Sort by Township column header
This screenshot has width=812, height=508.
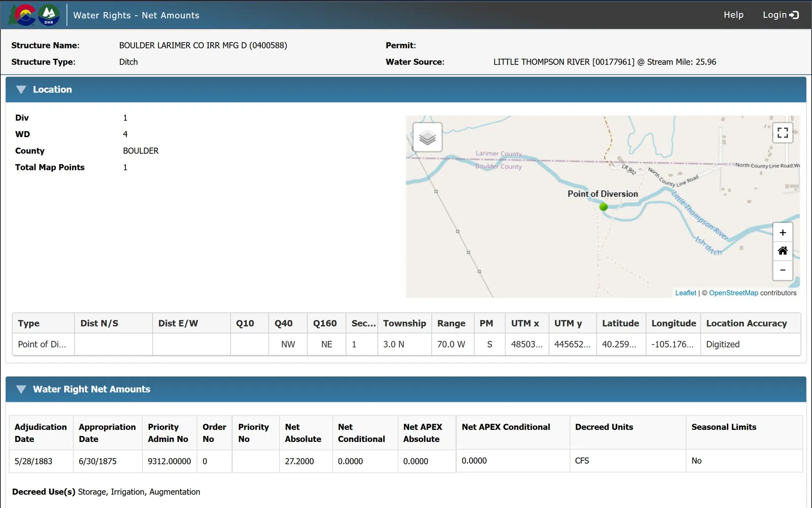pyautogui.click(x=404, y=323)
